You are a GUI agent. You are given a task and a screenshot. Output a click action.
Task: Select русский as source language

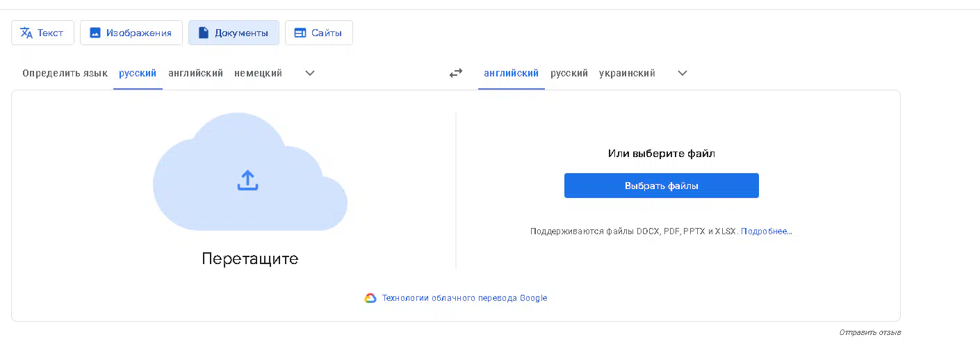[x=138, y=73]
